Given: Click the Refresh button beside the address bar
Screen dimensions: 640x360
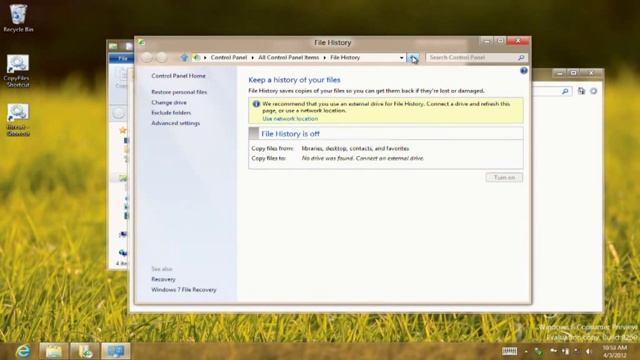Looking at the screenshot, I should tap(413, 58).
